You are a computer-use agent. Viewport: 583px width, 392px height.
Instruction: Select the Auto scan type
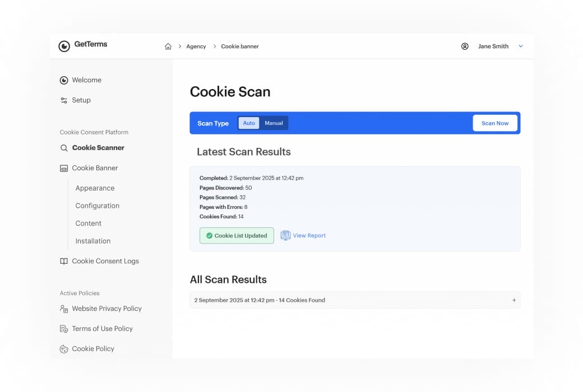tap(248, 123)
